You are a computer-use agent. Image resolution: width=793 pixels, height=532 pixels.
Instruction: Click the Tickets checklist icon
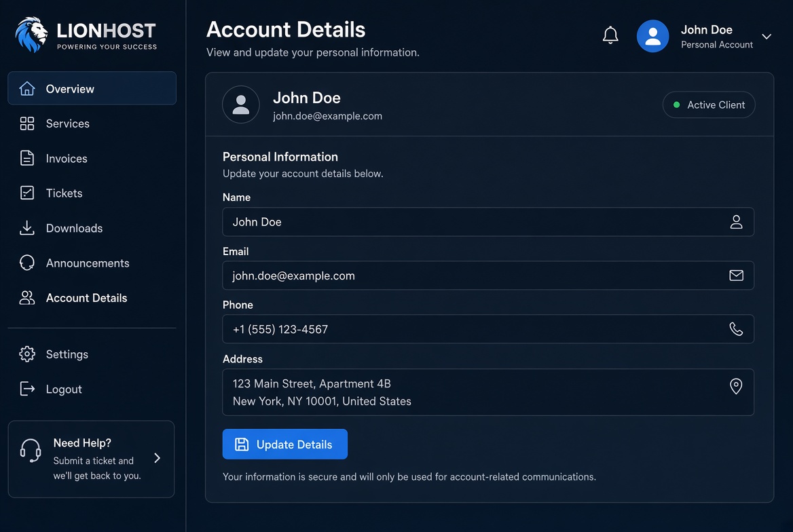tap(26, 193)
